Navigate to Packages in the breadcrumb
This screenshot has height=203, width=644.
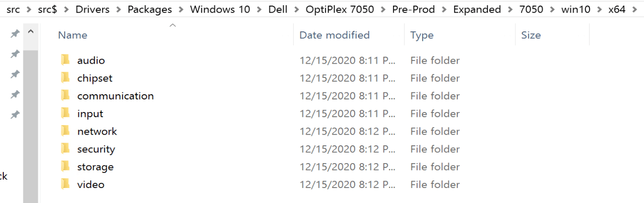coord(150,9)
